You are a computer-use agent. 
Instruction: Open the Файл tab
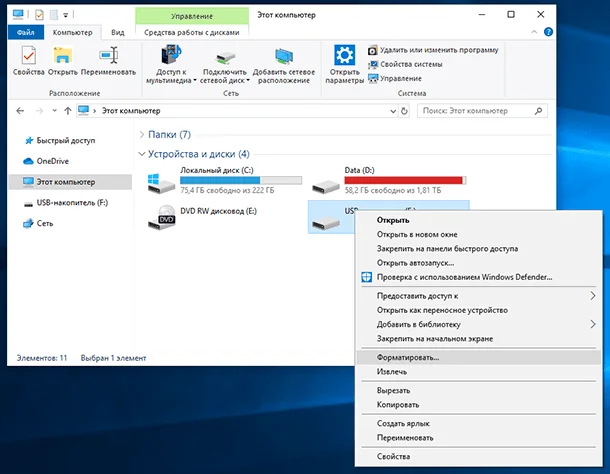pos(26,32)
